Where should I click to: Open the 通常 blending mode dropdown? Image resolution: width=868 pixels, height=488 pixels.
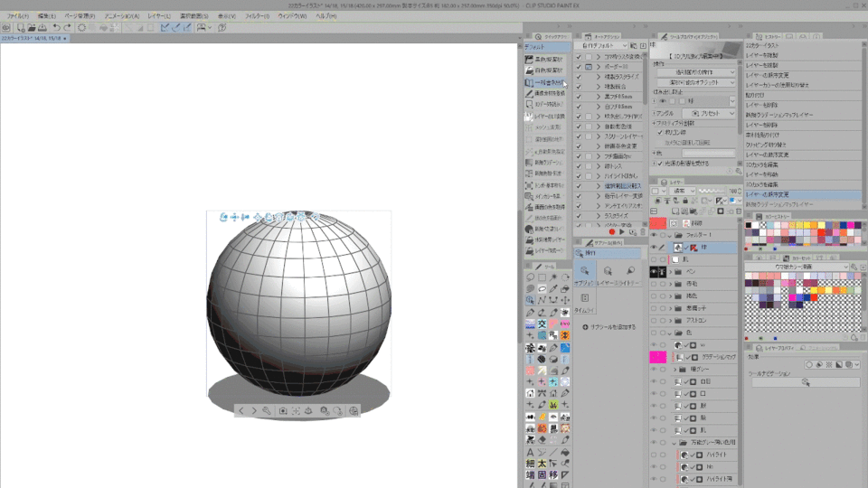click(x=683, y=191)
